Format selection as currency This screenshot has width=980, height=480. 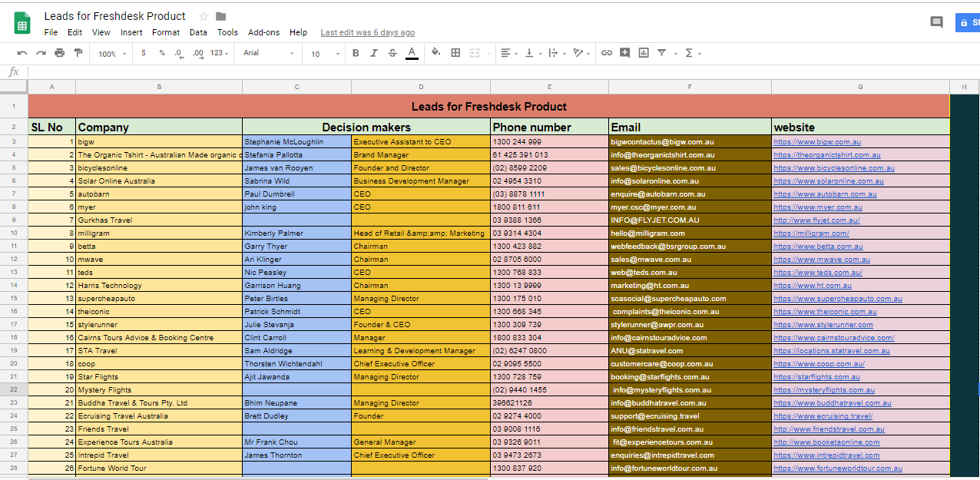pos(143,53)
